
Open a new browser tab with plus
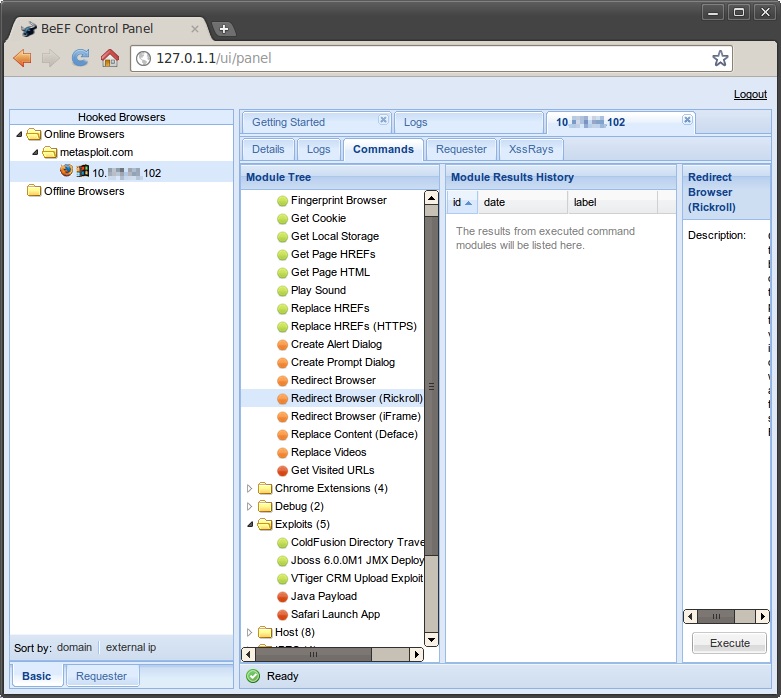point(224,29)
